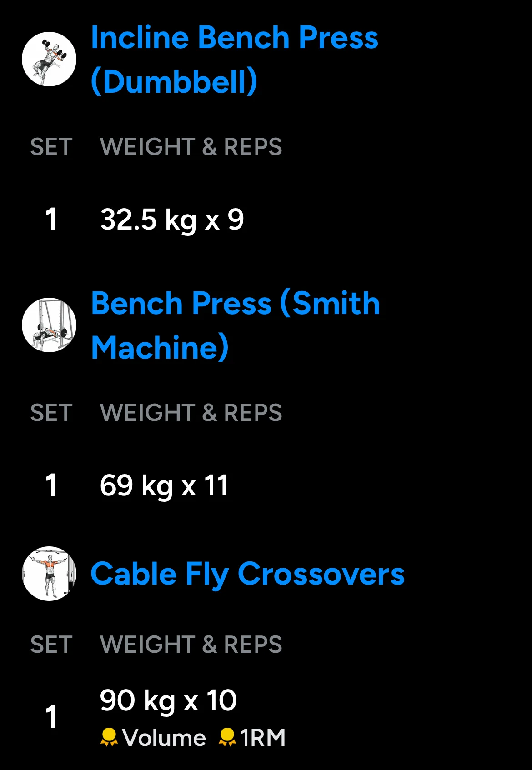Viewport: 532px width, 770px height.
Task: Click the 1RM record medal icon
Action: (x=227, y=737)
